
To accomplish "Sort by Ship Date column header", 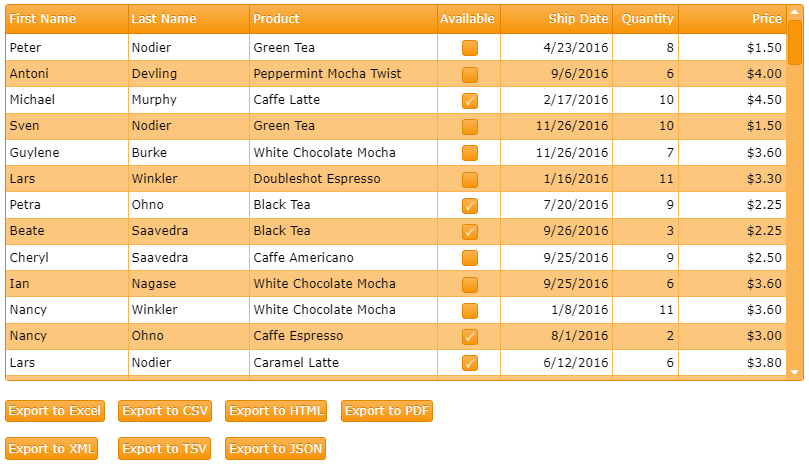I will [x=557, y=19].
